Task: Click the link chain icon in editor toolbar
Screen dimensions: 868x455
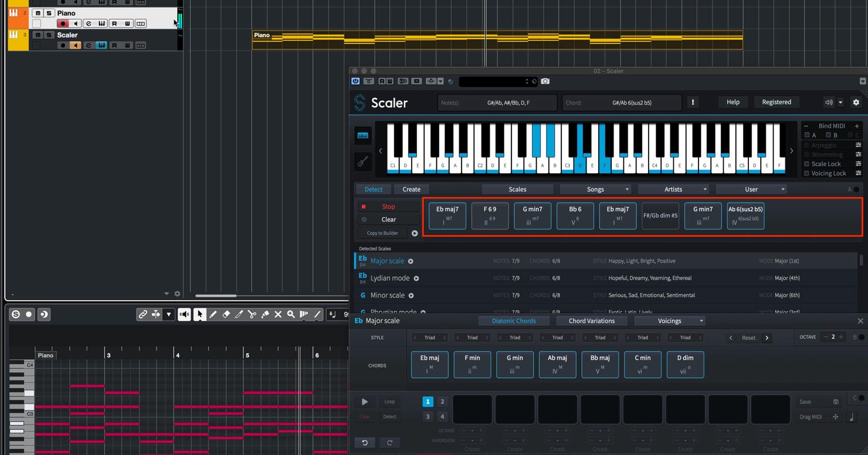Action: (x=143, y=315)
